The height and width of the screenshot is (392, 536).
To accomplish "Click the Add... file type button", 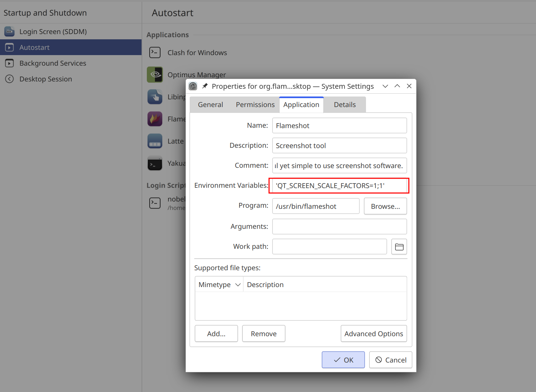I will coord(216,334).
